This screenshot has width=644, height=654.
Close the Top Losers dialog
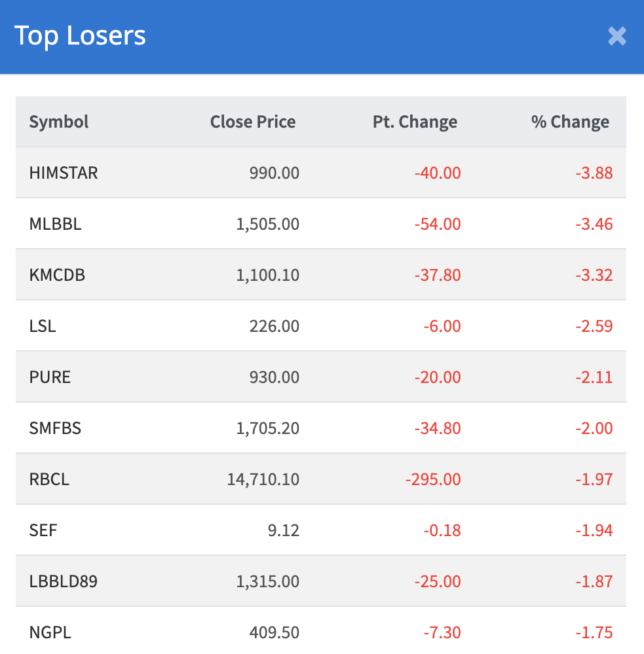click(x=616, y=36)
